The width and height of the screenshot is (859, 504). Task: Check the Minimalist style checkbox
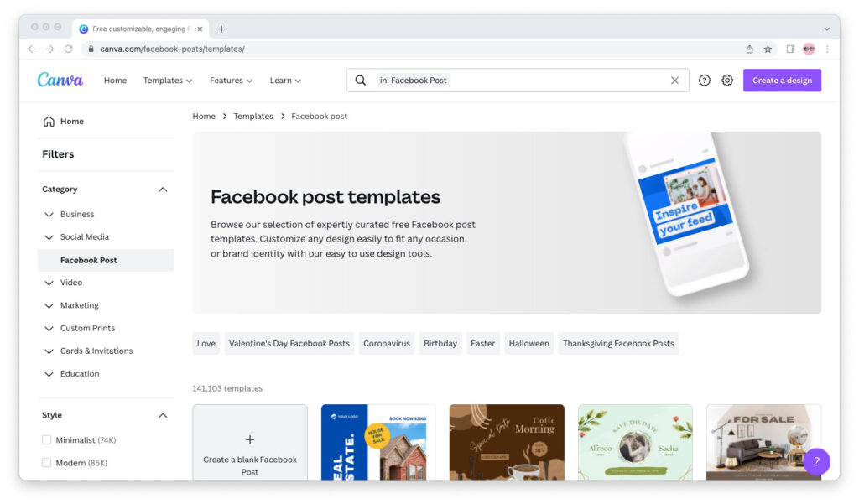click(x=47, y=440)
